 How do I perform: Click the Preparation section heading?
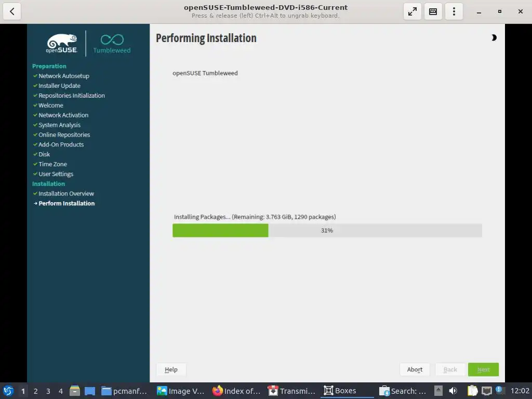[x=49, y=66]
